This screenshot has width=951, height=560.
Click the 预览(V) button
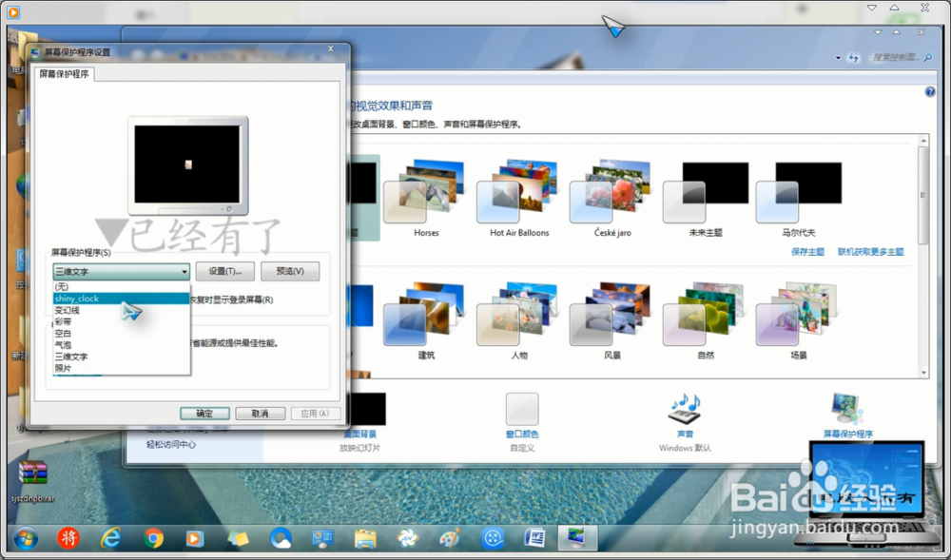[290, 271]
